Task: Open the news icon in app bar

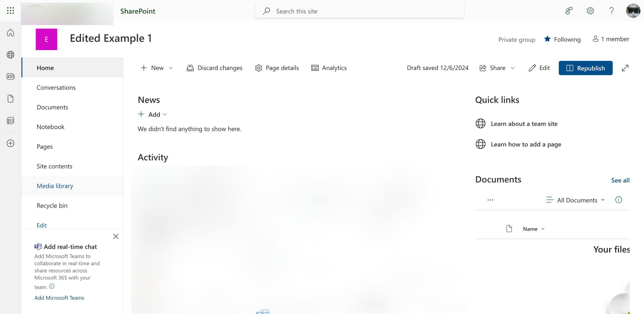Action: click(10, 76)
